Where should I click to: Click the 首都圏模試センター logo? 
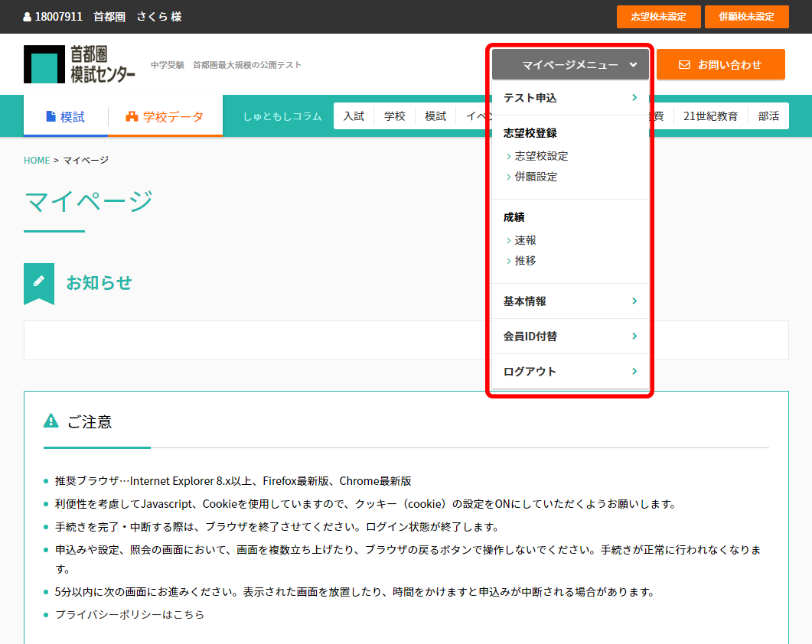(x=80, y=64)
